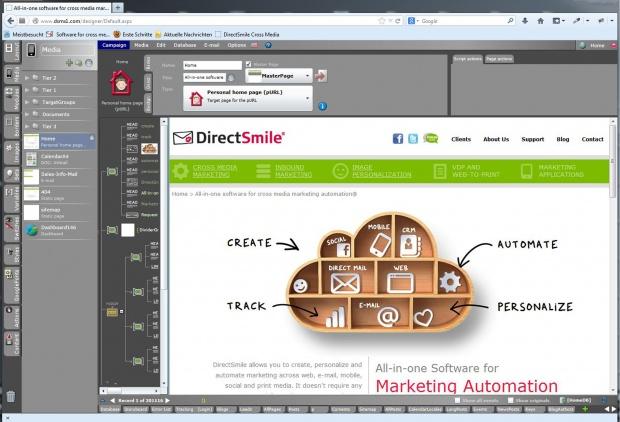
Task: Expand the Tier 3 folder
Action: coord(27,126)
